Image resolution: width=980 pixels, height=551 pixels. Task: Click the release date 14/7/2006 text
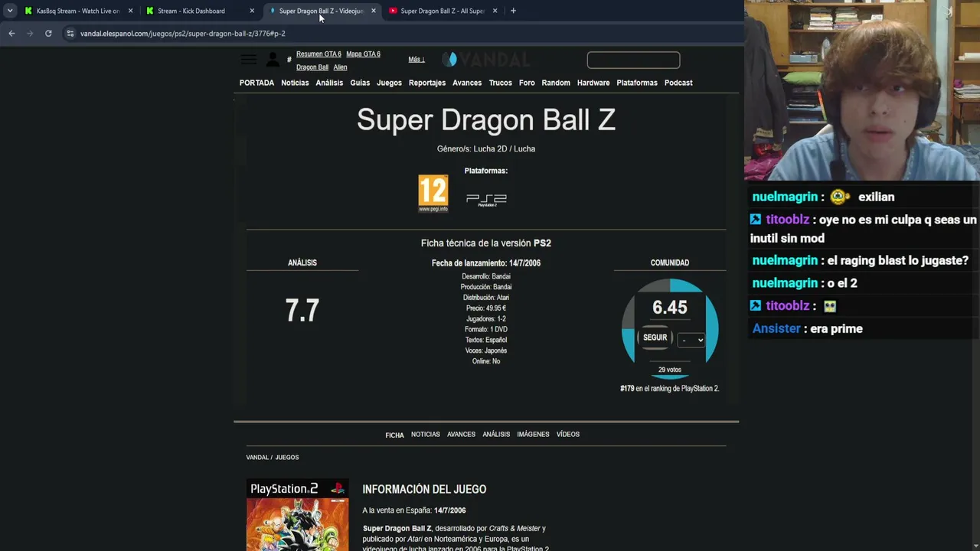click(486, 263)
